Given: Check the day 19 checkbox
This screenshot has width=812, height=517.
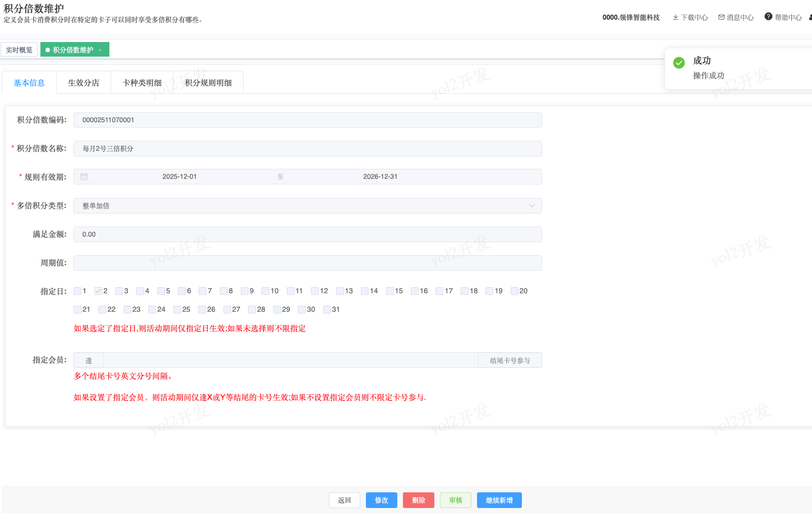Looking at the screenshot, I should [x=489, y=291].
